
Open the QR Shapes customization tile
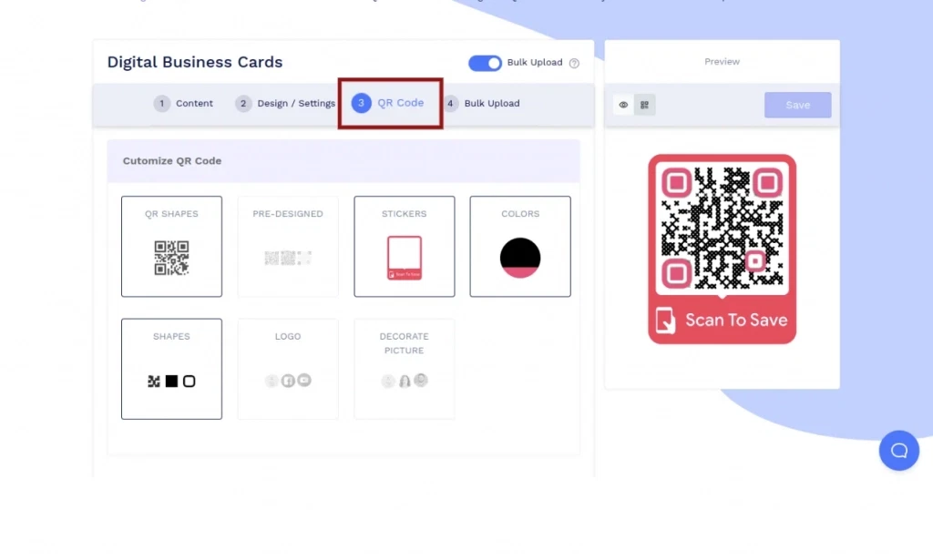point(171,246)
